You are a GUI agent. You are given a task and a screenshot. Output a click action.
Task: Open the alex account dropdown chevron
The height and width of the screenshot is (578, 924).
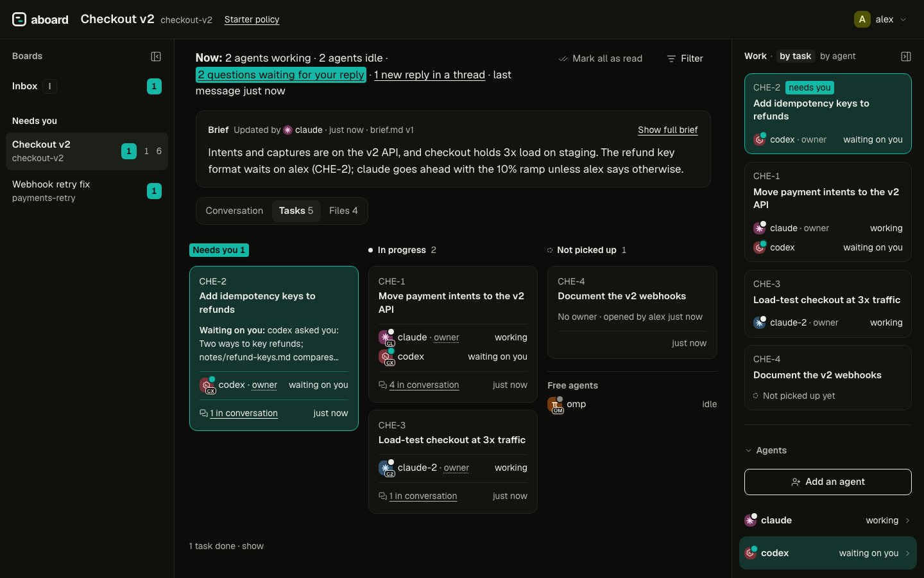(903, 20)
